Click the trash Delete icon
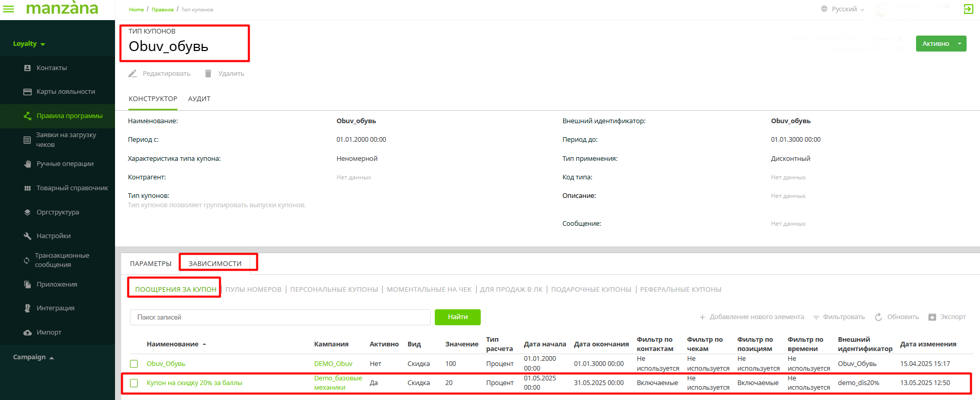 click(x=208, y=74)
